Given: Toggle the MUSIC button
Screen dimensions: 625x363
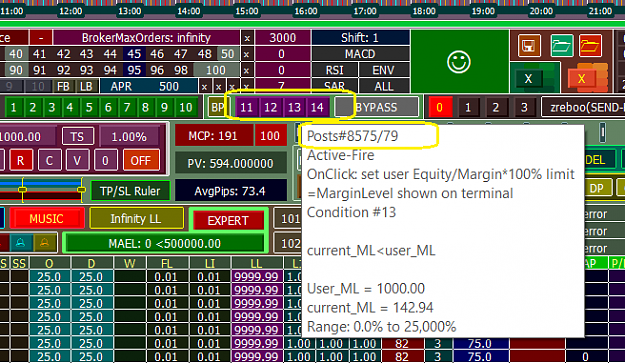Looking at the screenshot, I should 46,219.
